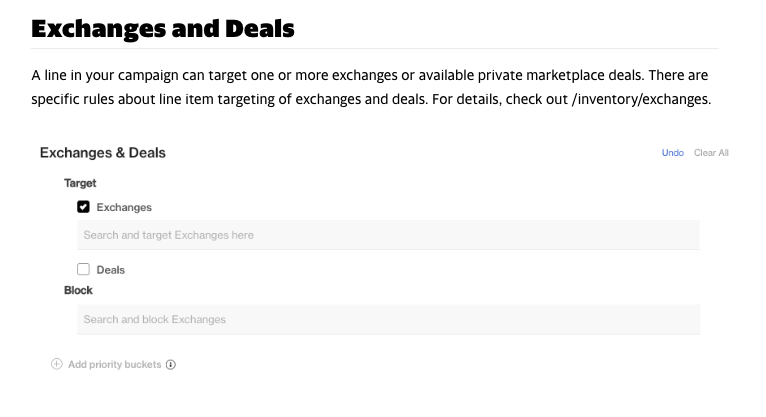
Task: Click Clear All link
Action: click(x=711, y=153)
